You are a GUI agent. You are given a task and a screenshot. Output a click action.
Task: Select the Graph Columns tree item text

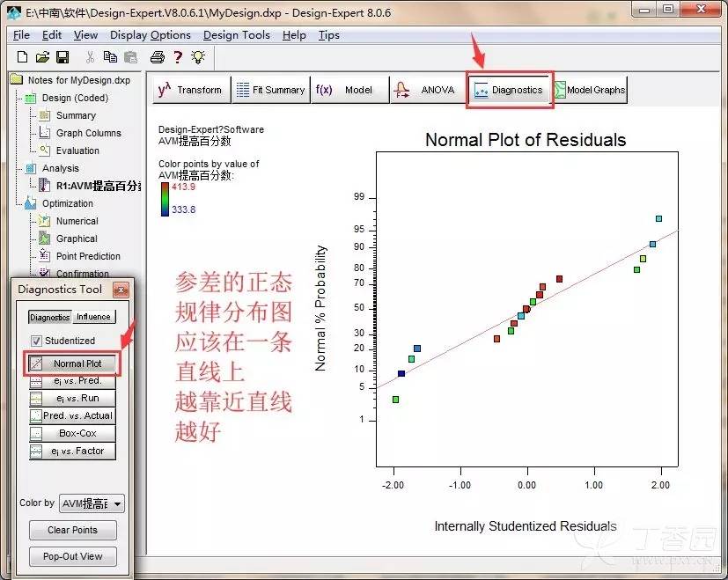point(89,133)
